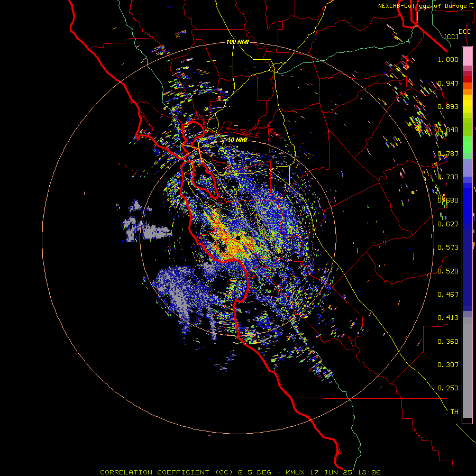Select the 0.413 legend value
This screenshot has height=476, width=476.
point(448,318)
